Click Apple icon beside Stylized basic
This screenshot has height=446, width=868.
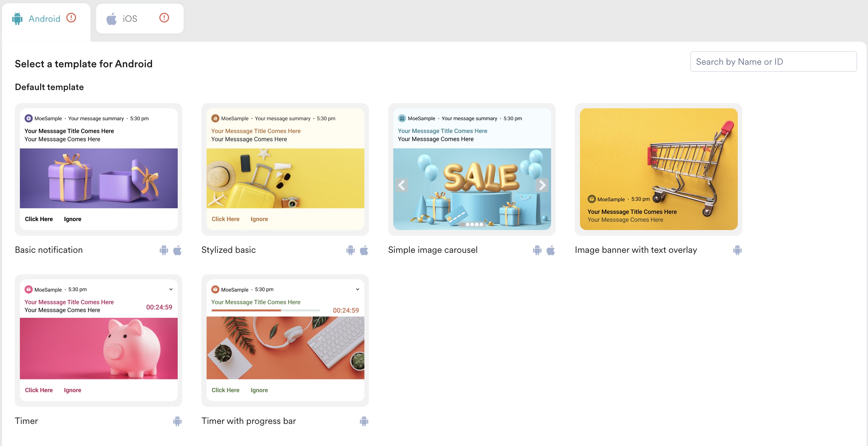click(x=364, y=250)
